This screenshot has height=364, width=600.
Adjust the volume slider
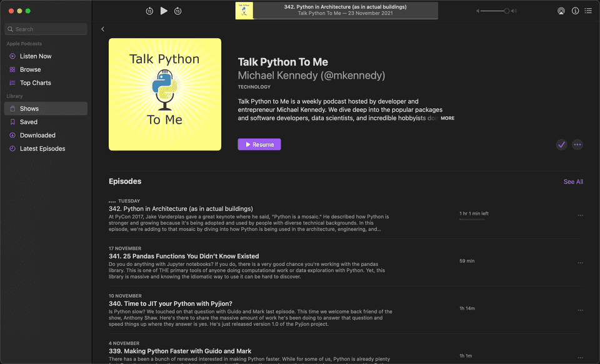(495, 11)
